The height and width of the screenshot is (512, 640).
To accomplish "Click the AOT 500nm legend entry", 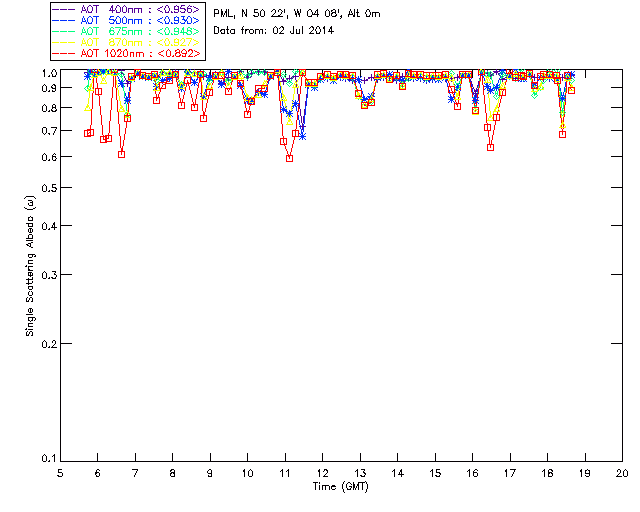I will pyautogui.click(x=126, y=20).
